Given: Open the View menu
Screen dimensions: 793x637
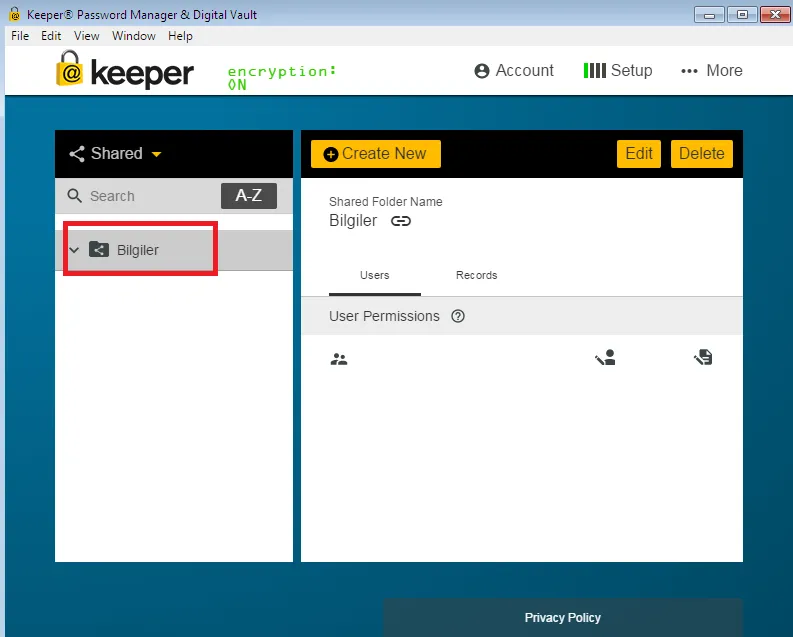Looking at the screenshot, I should pyautogui.click(x=86, y=36).
